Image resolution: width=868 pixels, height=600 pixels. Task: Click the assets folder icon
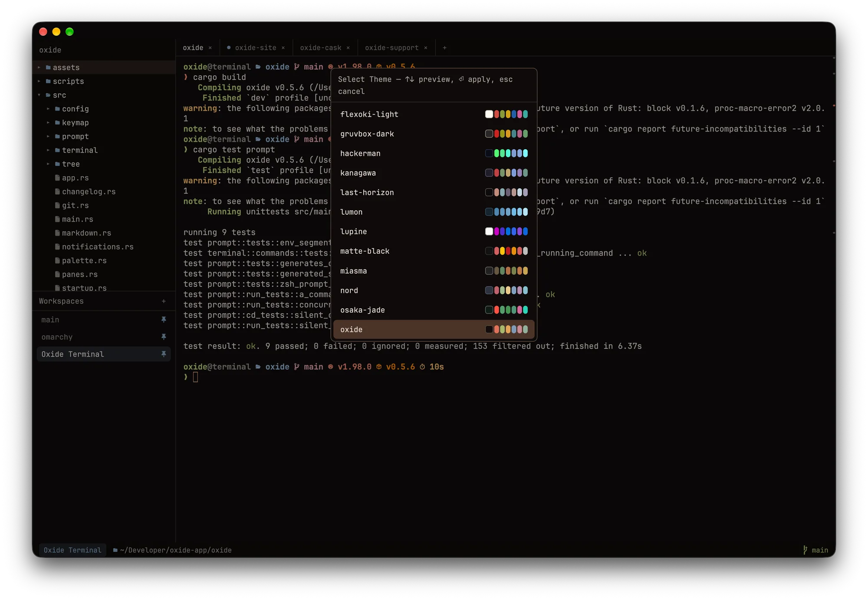pos(48,68)
